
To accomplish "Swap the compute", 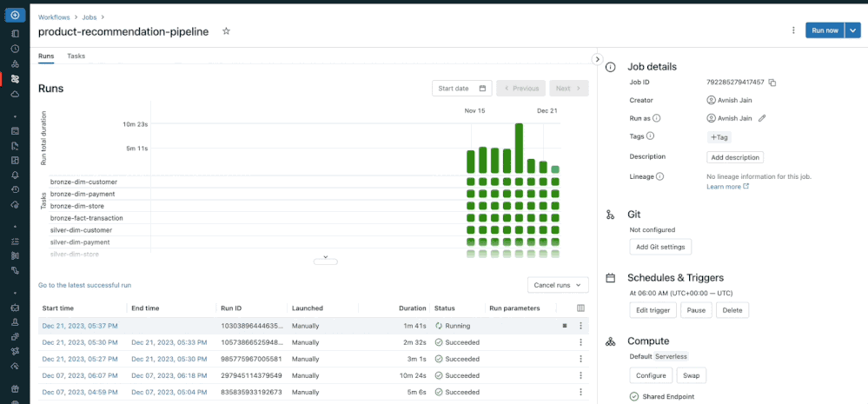I will [692, 375].
